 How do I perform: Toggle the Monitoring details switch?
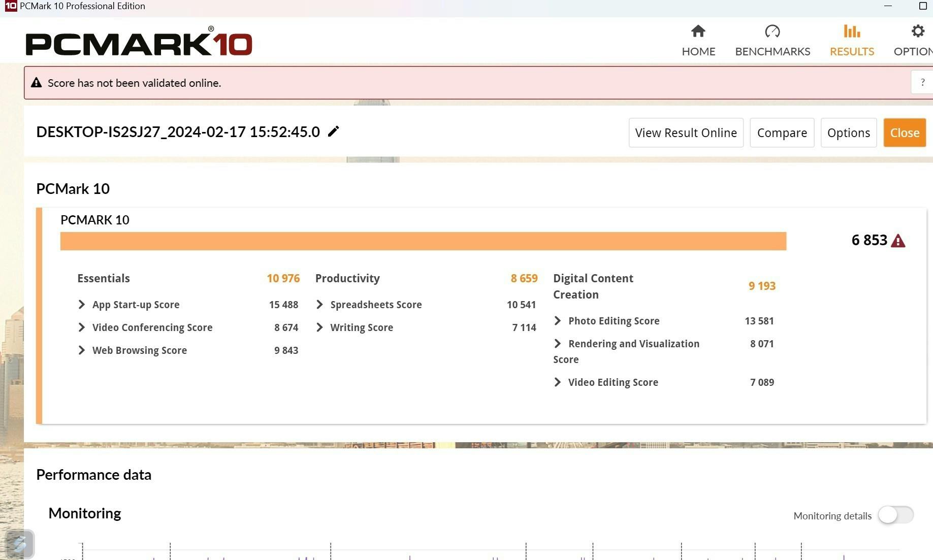click(896, 515)
